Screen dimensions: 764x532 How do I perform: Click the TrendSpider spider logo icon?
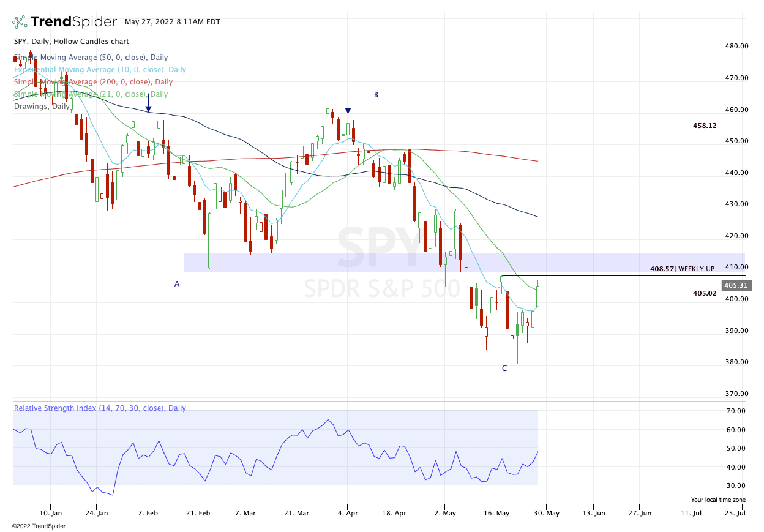click(x=20, y=23)
